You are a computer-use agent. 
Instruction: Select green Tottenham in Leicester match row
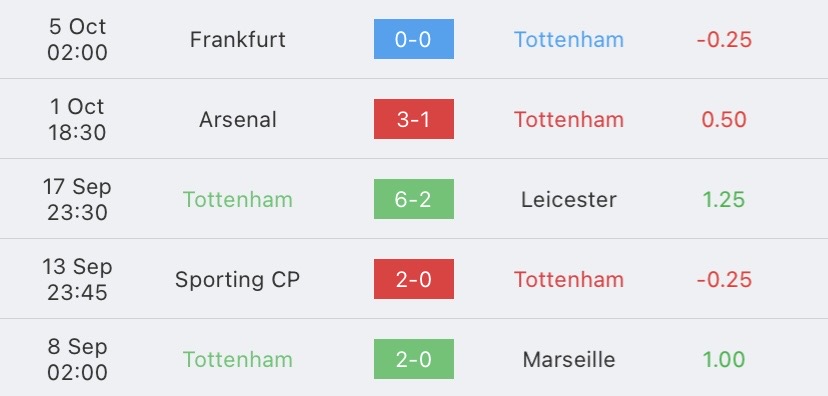tap(238, 200)
